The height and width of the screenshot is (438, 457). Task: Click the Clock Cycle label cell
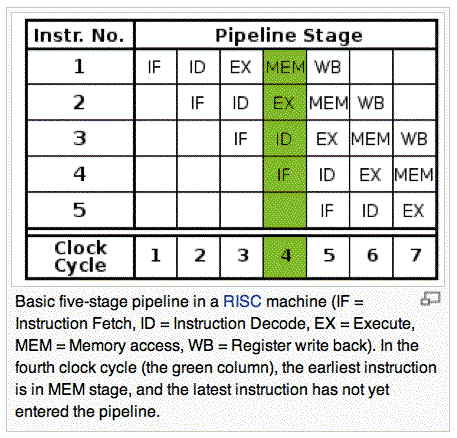pyautogui.click(x=80, y=257)
